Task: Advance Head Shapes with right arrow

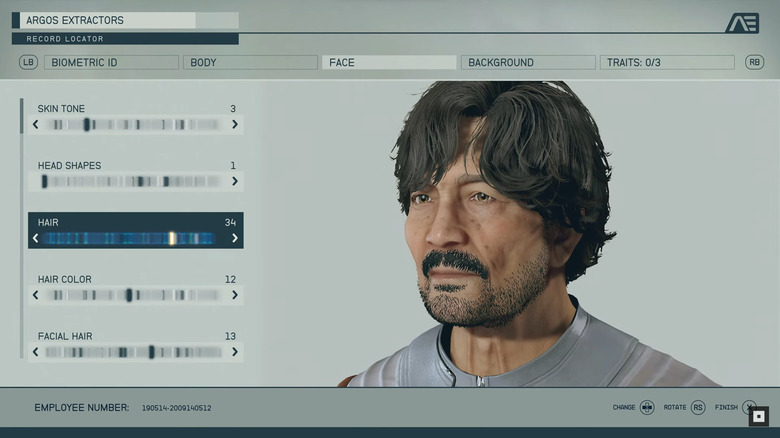Action: 235,182
